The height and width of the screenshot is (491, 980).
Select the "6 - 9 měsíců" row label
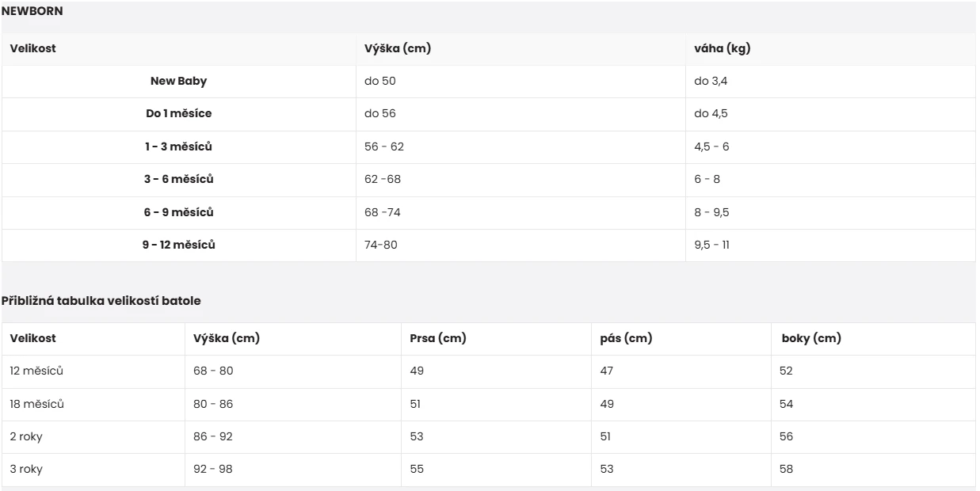pos(178,212)
